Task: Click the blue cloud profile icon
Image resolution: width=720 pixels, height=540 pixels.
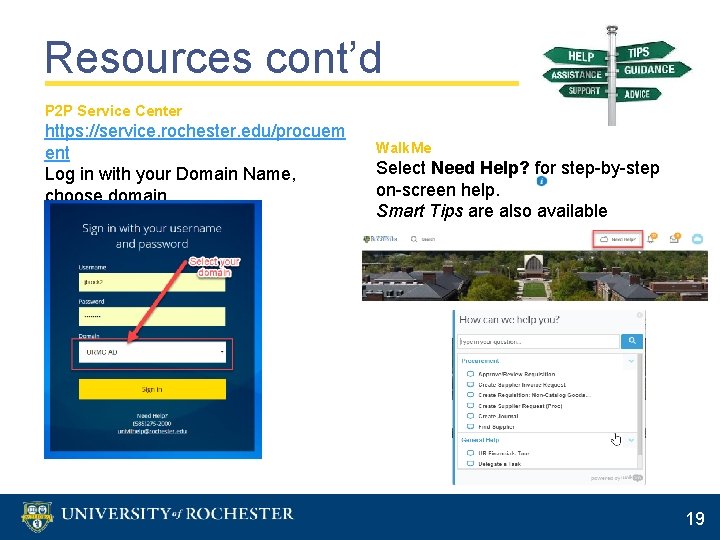Action: point(697,239)
